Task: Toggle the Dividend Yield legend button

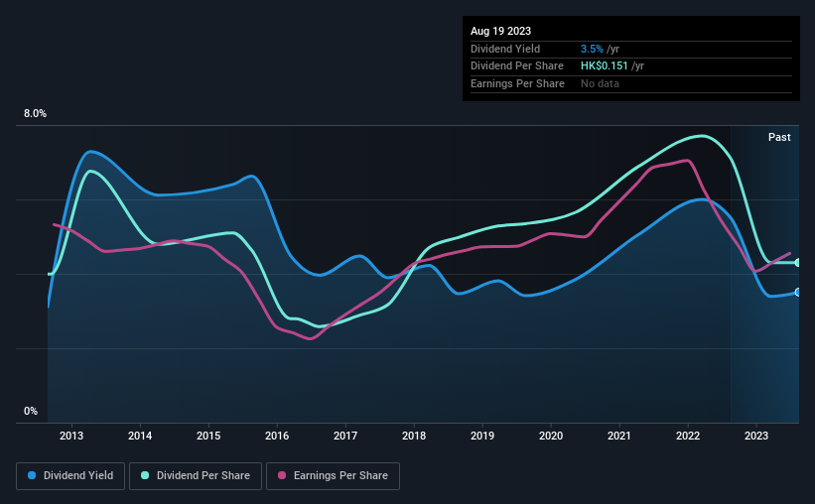Action: pyautogui.click(x=70, y=476)
